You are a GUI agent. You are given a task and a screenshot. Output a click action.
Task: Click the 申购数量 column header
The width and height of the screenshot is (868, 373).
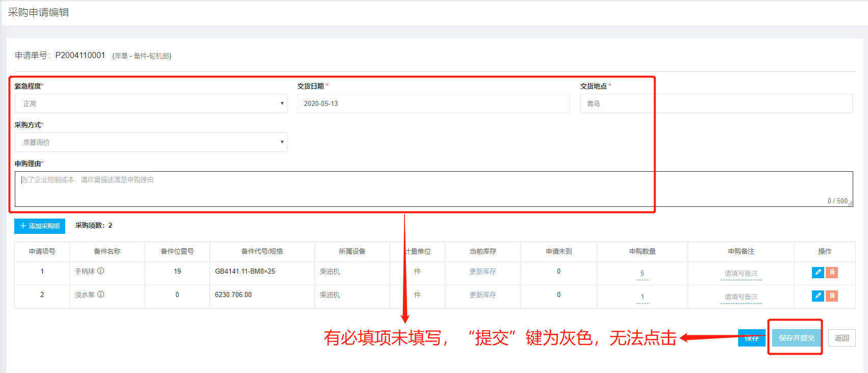click(642, 251)
